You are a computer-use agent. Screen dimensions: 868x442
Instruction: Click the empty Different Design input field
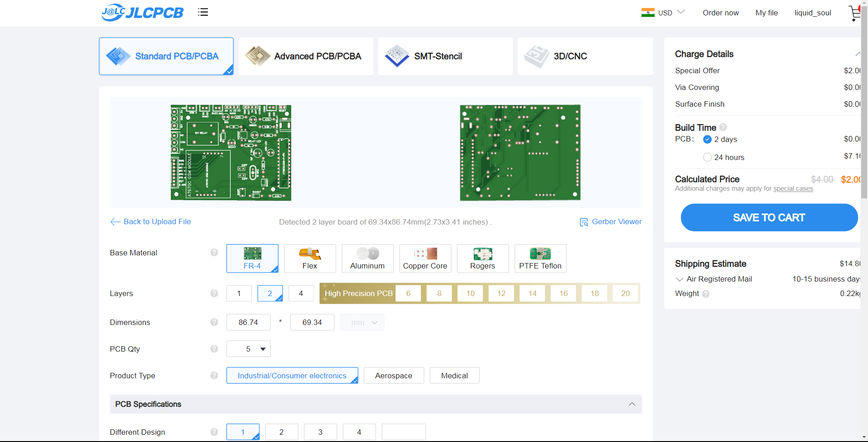point(404,432)
